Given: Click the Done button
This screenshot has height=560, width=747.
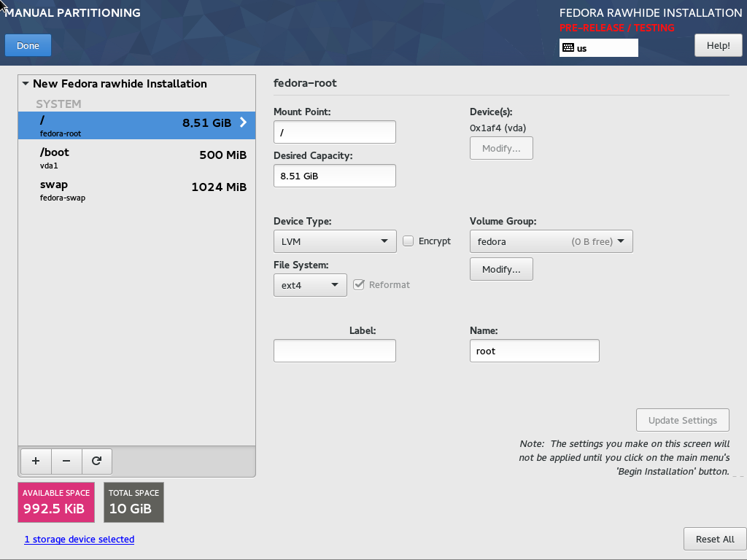Looking at the screenshot, I should pos(28,46).
